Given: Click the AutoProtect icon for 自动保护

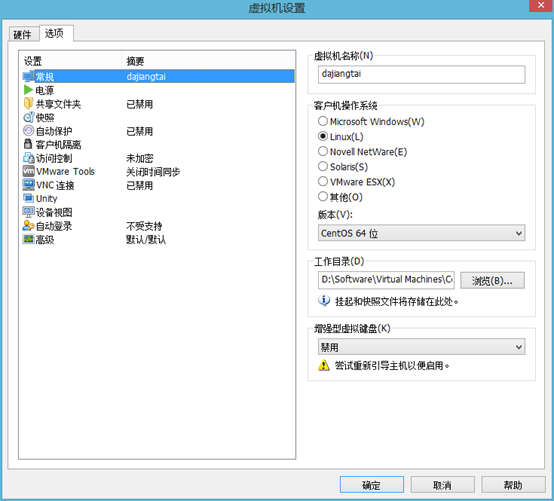Looking at the screenshot, I should point(28,131).
